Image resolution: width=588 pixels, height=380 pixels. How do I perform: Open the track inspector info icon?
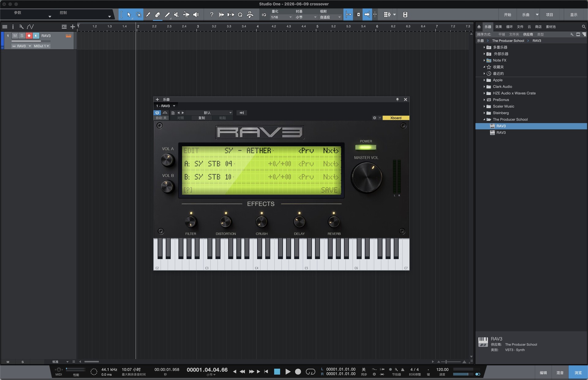13,27
